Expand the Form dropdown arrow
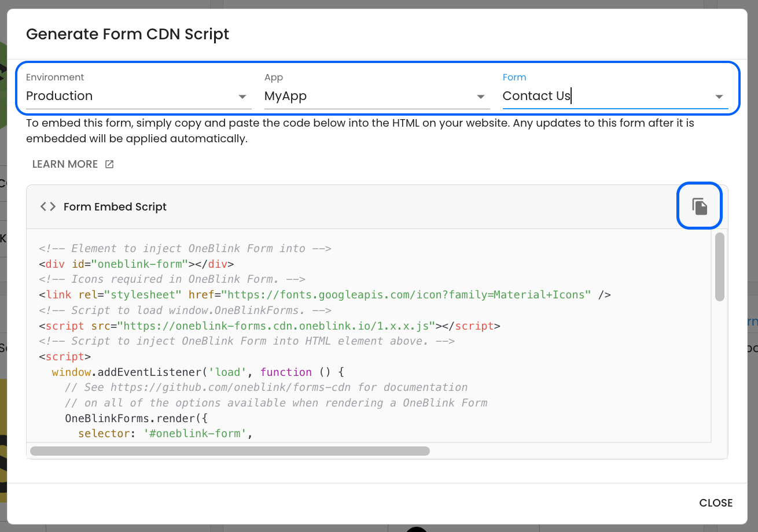 coord(719,97)
